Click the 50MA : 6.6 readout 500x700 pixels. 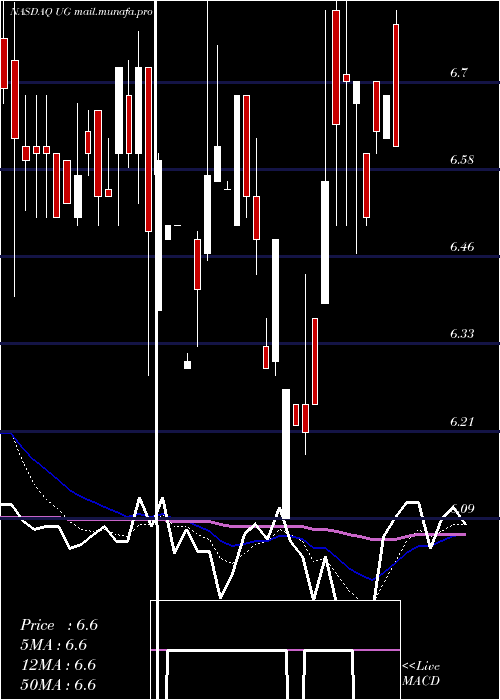[x=58, y=684]
